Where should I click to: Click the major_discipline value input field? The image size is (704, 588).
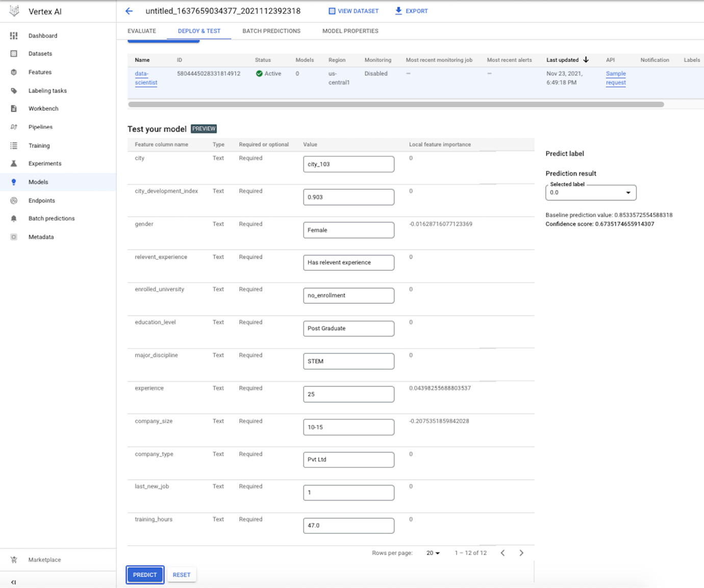pos(348,361)
